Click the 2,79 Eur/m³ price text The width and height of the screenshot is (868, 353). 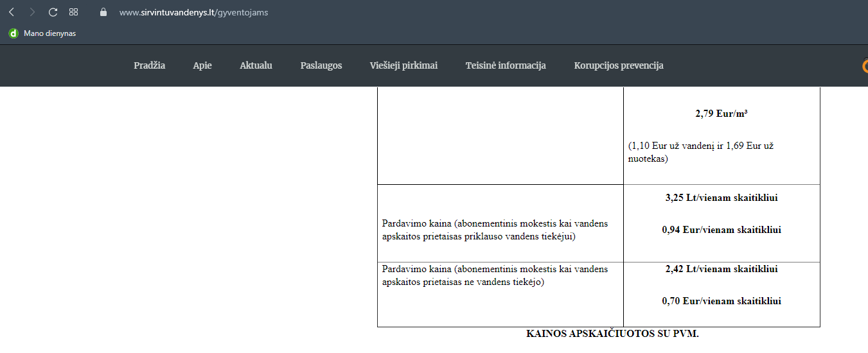[x=722, y=114]
